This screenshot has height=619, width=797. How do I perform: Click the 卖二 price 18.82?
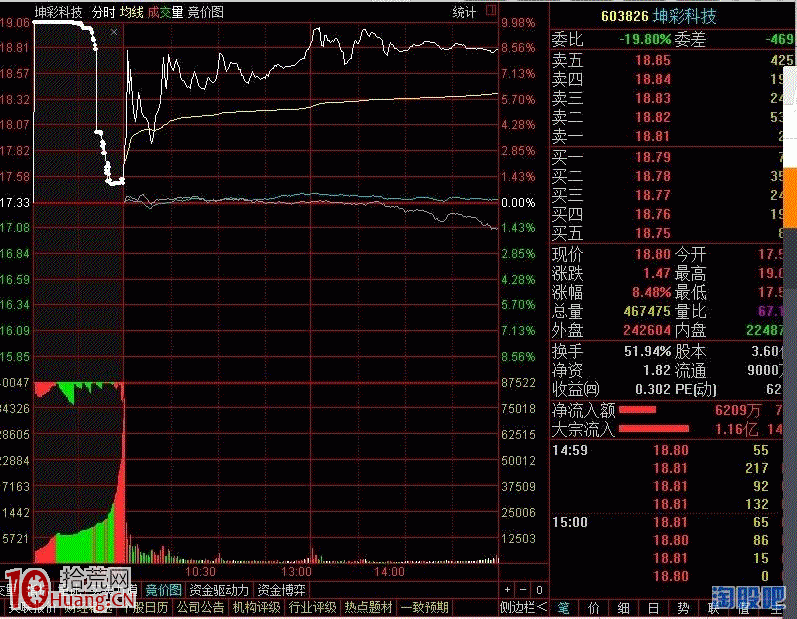click(653, 117)
